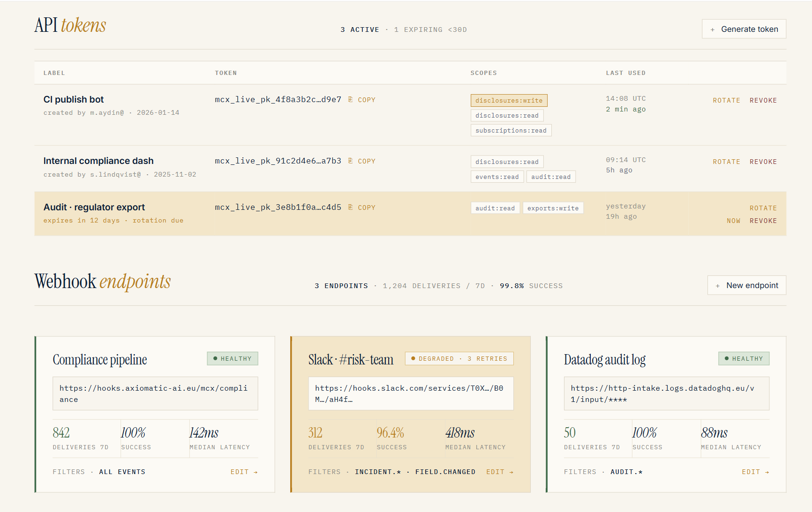Edit the Datadog audit log endpoint
Viewport: 812px width, 512px height.
755,472
